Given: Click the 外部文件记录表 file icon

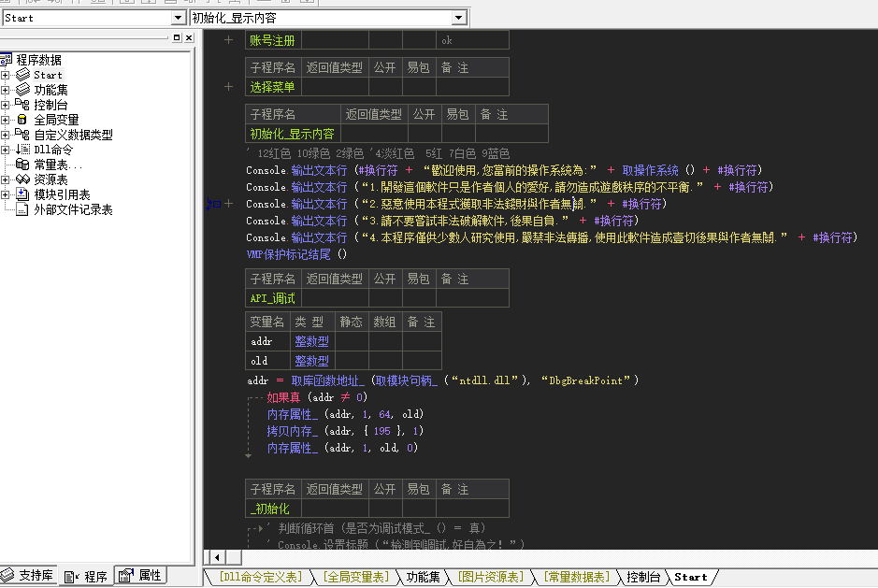Looking at the screenshot, I should coord(22,209).
